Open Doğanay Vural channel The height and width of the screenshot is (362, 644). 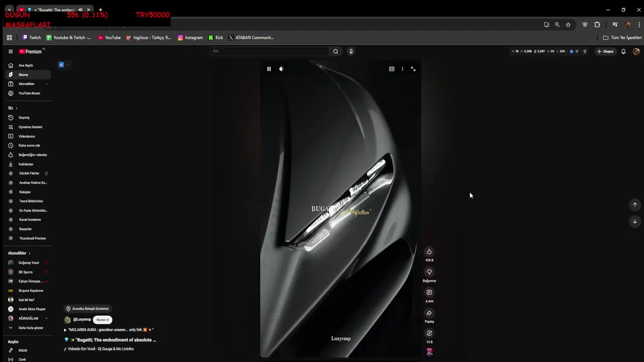(x=28, y=262)
